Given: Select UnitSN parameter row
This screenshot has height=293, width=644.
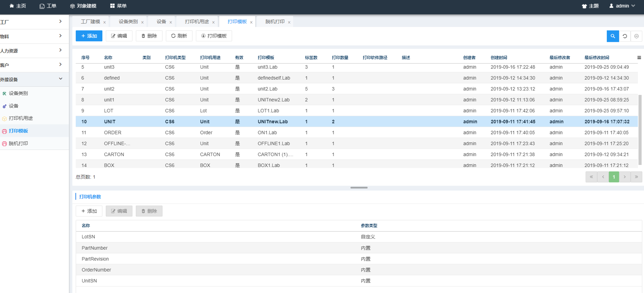Looking at the screenshot, I should [359, 281].
